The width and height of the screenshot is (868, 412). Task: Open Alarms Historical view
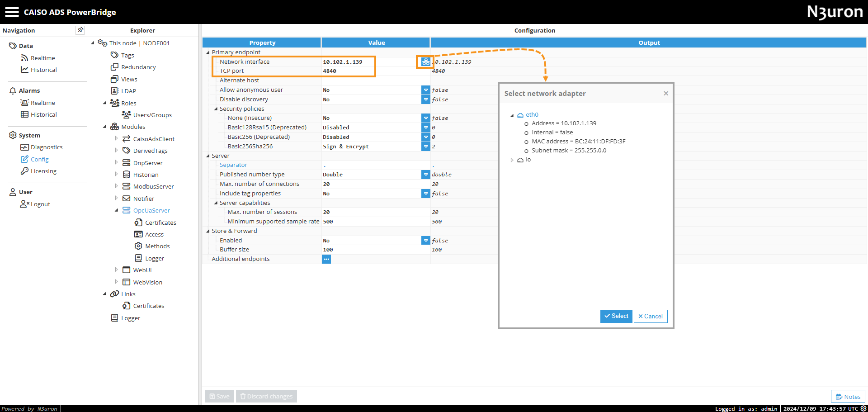coord(43,114)
